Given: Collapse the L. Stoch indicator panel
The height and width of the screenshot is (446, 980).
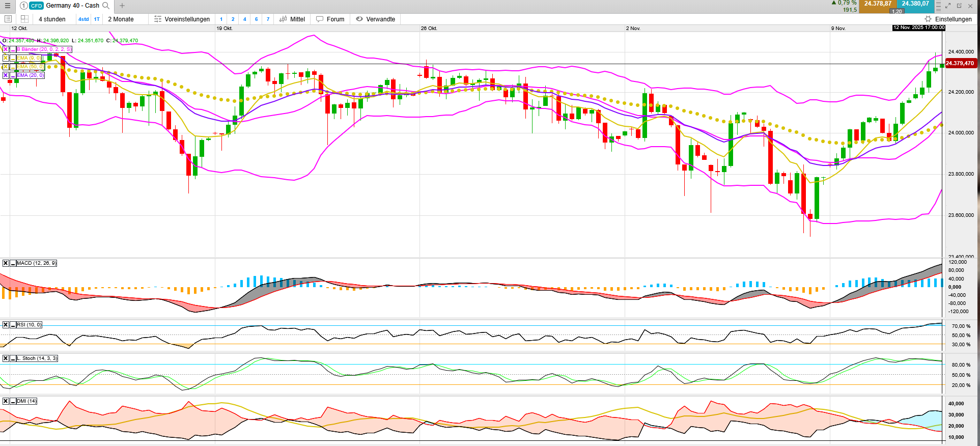Looking at the screenshot, I should [x=13, y=358].
